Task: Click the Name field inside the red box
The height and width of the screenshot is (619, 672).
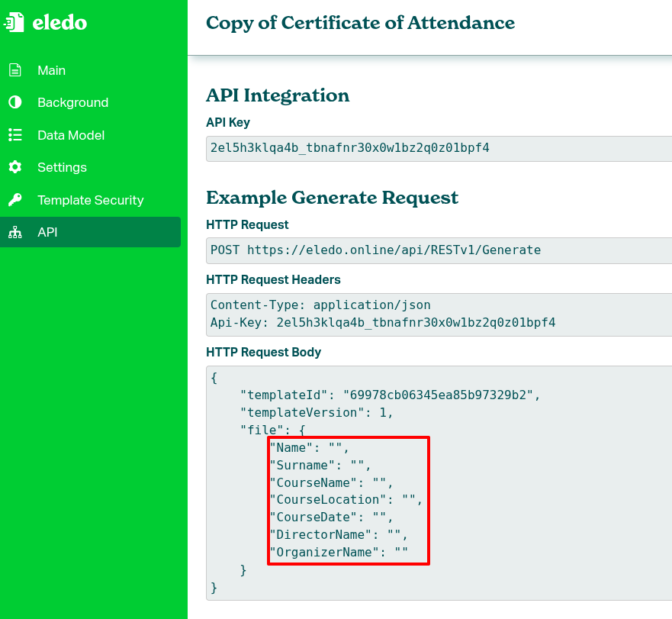Action: [x=308, y=447]
